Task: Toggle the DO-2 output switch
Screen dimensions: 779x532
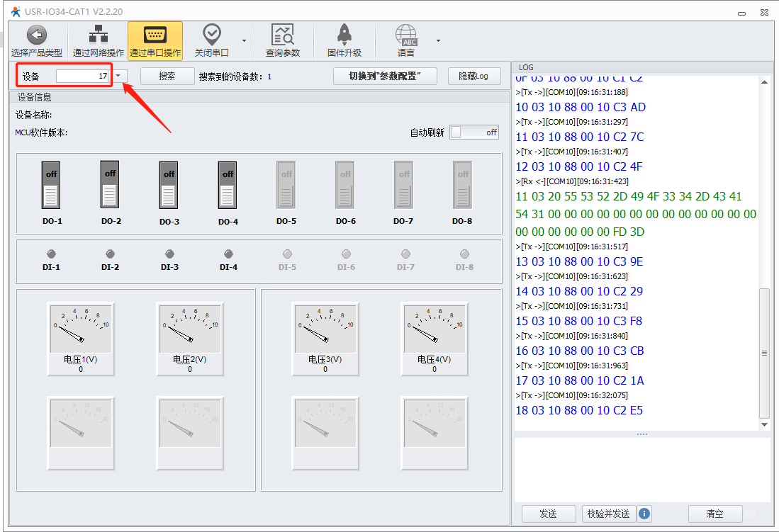Action: click(110, 184)
